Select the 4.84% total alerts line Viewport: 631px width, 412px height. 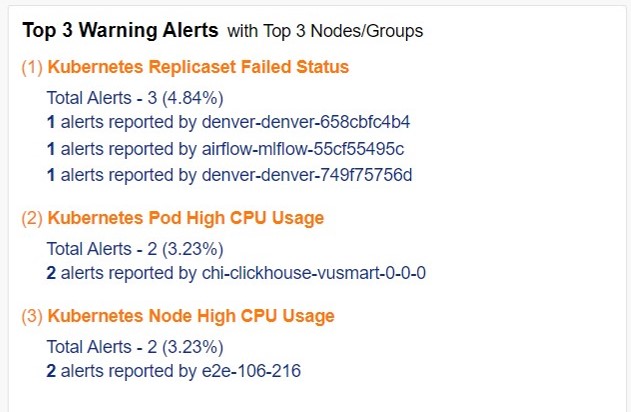[134, 98]
